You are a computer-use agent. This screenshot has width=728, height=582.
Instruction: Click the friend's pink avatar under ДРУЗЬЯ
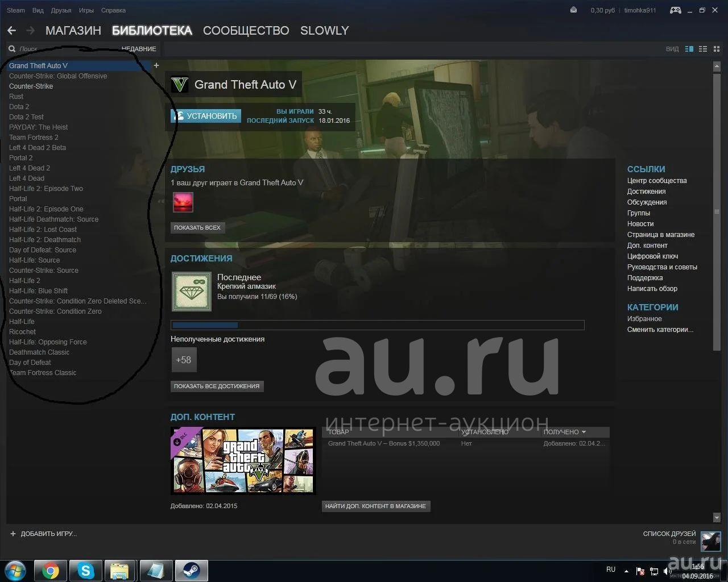(x=183, y=202)
